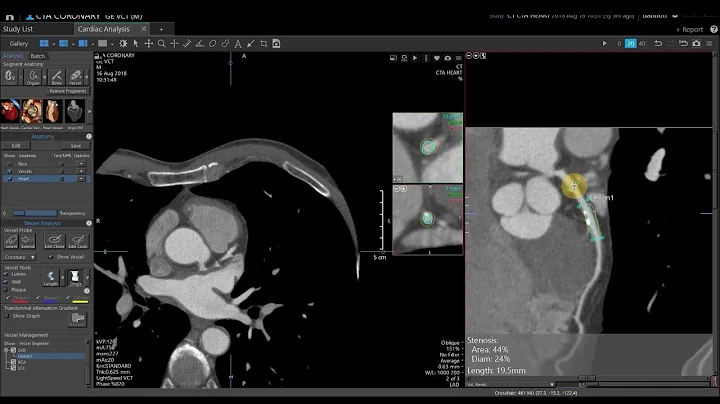Image resolution: width=720 pixels, height=404 pixels.
Task: Click the Bone segmentation tool
Action: tap(56, 77)
